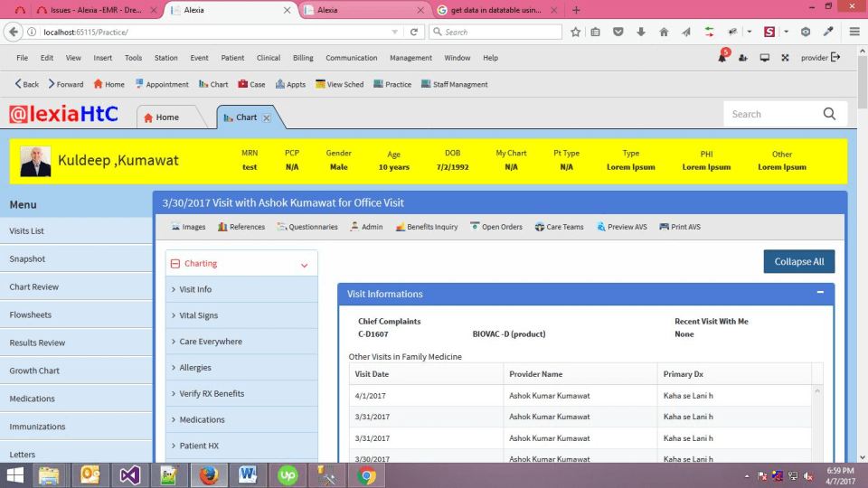Click the notification bell icon
The width and height of the screenshot is (868, 488).
point(722,58)
